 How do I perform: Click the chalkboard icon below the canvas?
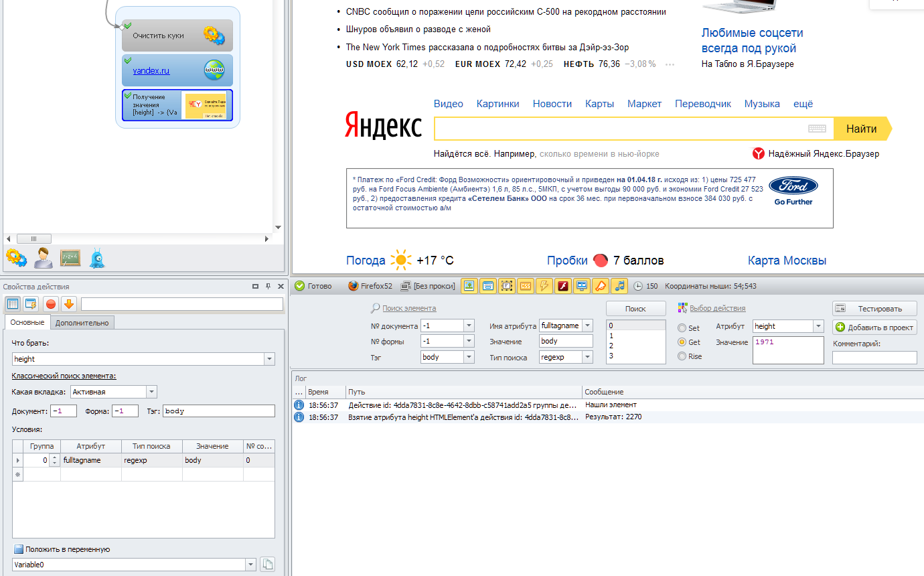tap(70, 258)
